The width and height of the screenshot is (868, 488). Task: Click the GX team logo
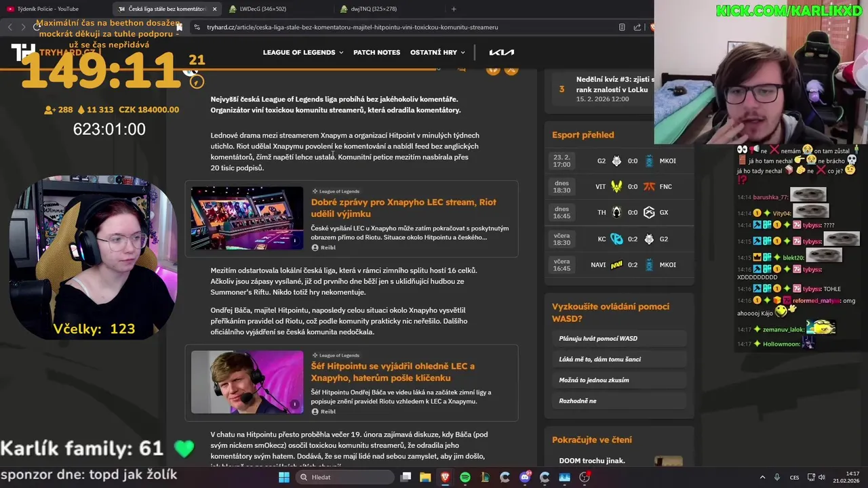click(649, 212)
